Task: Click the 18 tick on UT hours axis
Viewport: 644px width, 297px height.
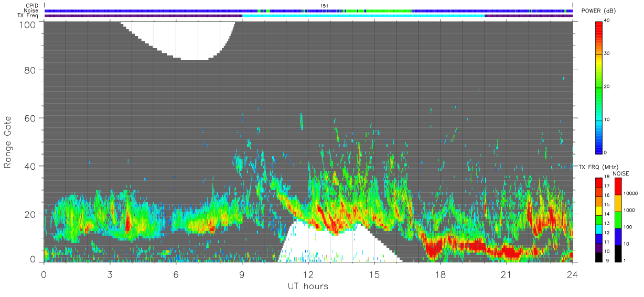Action: [x=441, y=274]
